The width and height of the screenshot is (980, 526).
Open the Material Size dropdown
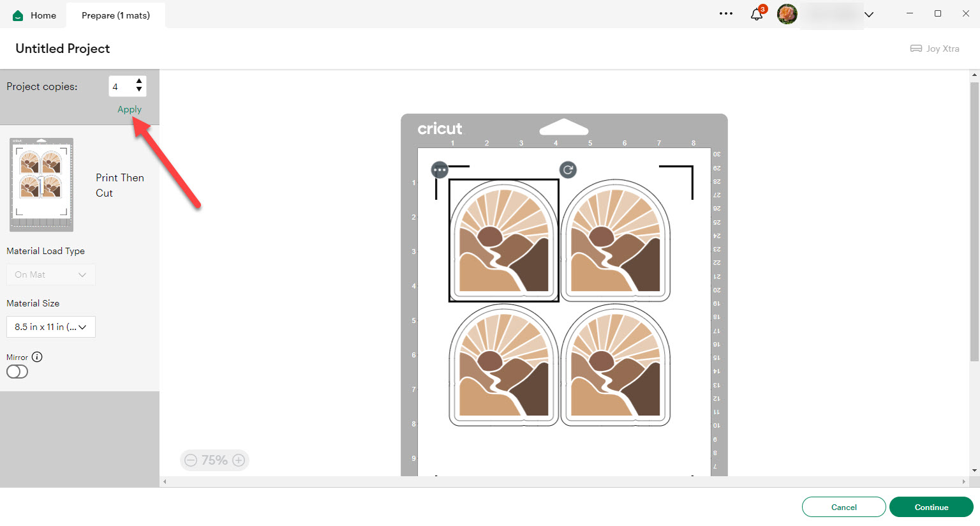point(51,327)
